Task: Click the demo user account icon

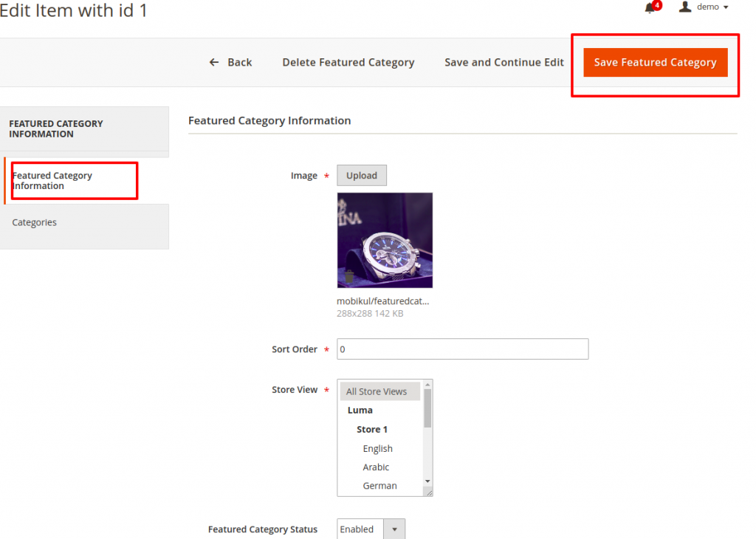Action: (x=685, y=7)
